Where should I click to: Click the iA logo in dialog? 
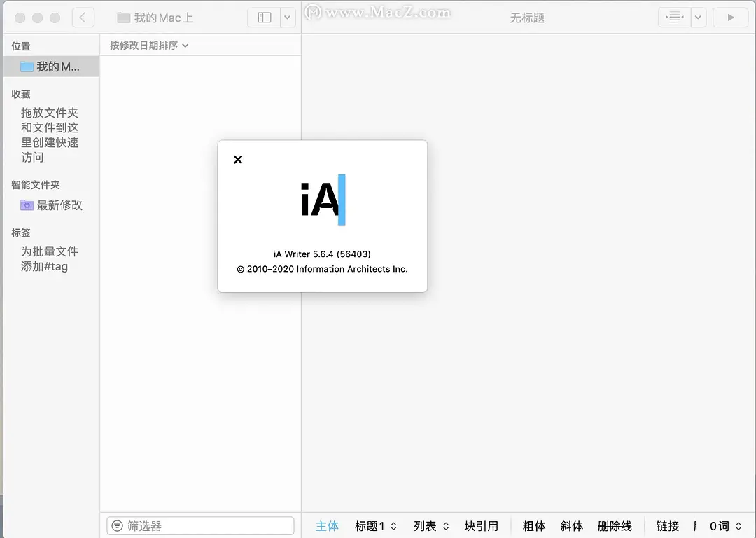323,200
